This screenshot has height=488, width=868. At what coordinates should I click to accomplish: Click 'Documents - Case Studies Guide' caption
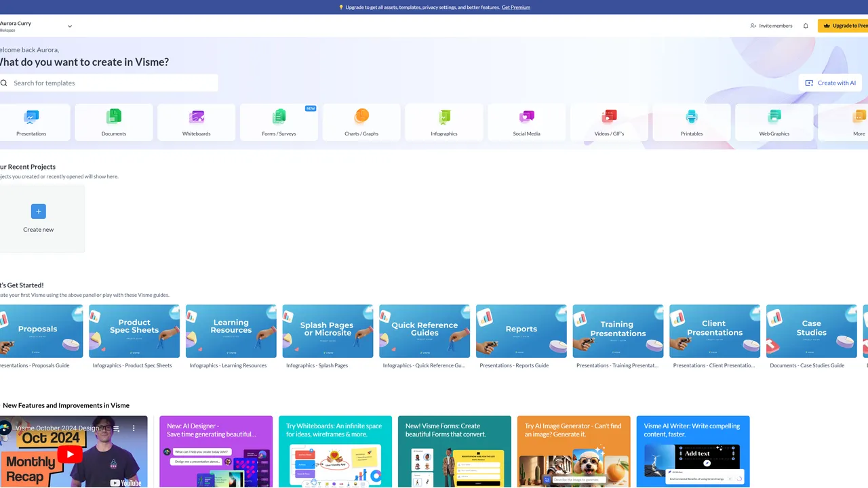(x=807, y=365)
